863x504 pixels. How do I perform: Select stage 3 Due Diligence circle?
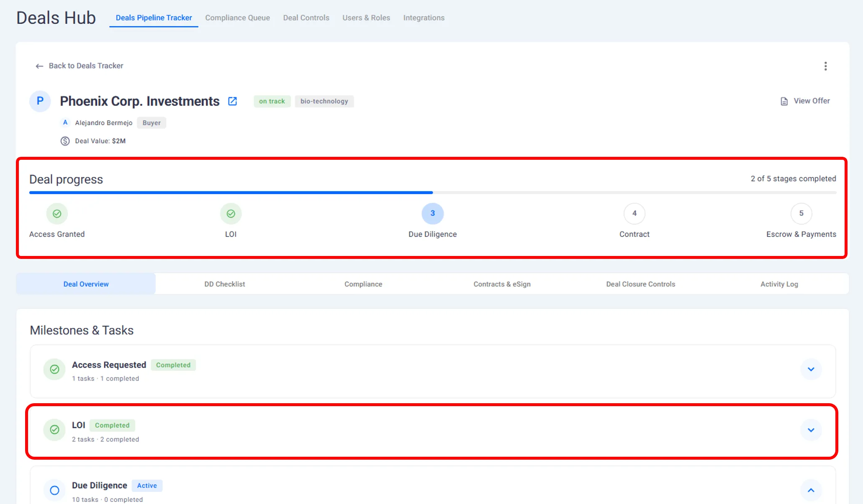tap(432, 214)
